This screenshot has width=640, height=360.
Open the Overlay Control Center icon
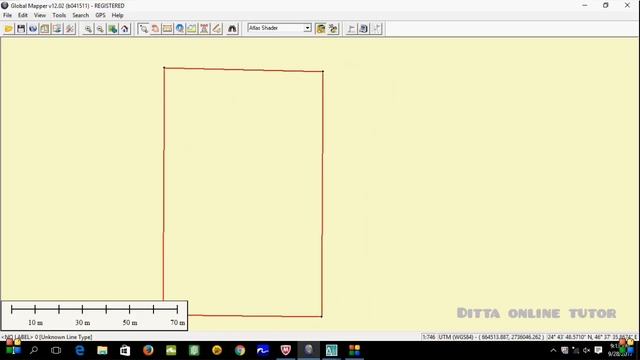point(45,29)
